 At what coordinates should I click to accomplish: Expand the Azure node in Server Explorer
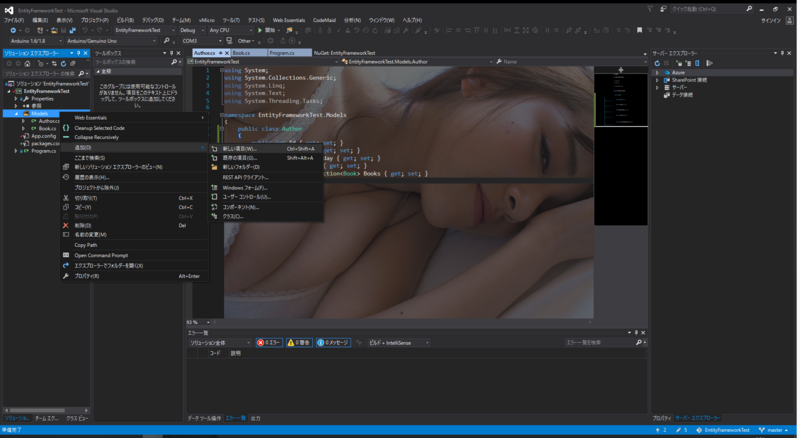pos(657,73)
